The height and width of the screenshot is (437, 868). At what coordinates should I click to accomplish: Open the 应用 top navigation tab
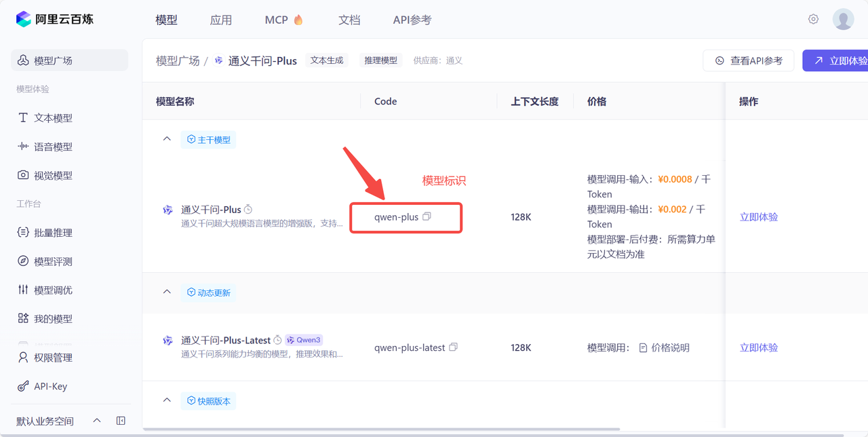[221, 20]
